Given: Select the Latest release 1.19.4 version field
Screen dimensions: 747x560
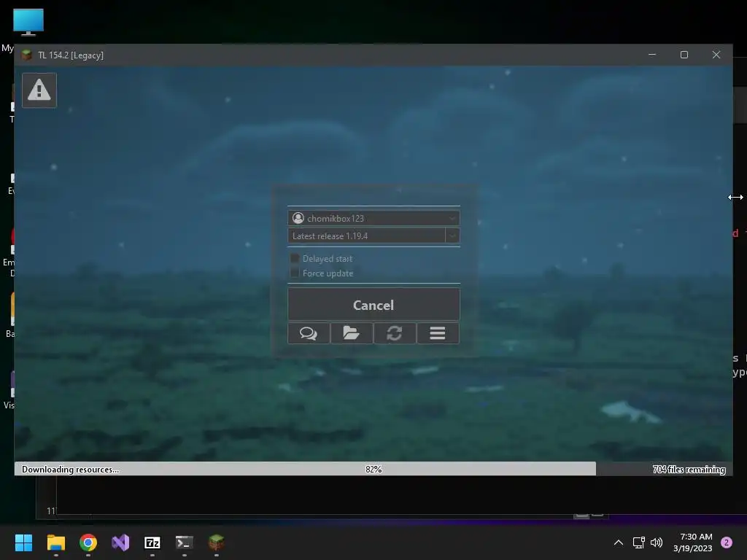Looking at the screenshot, I should [366, 236].
